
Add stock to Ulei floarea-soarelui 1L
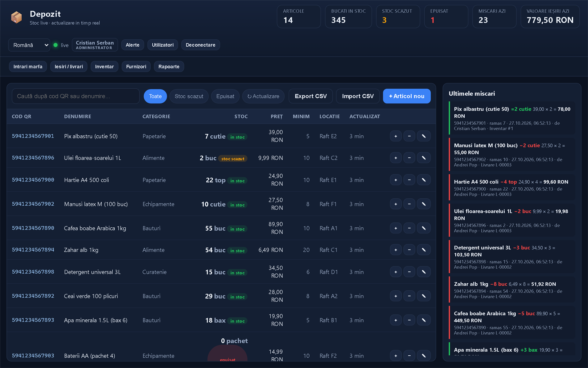tap(396, 158)
